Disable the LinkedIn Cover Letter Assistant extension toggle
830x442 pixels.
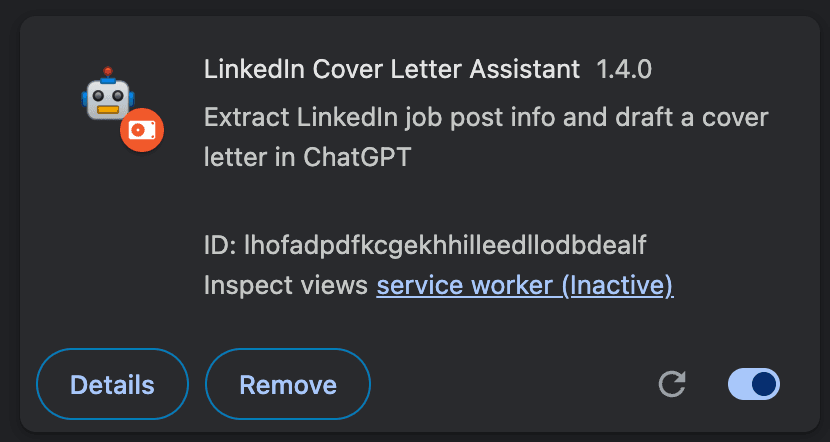point(754,384)
